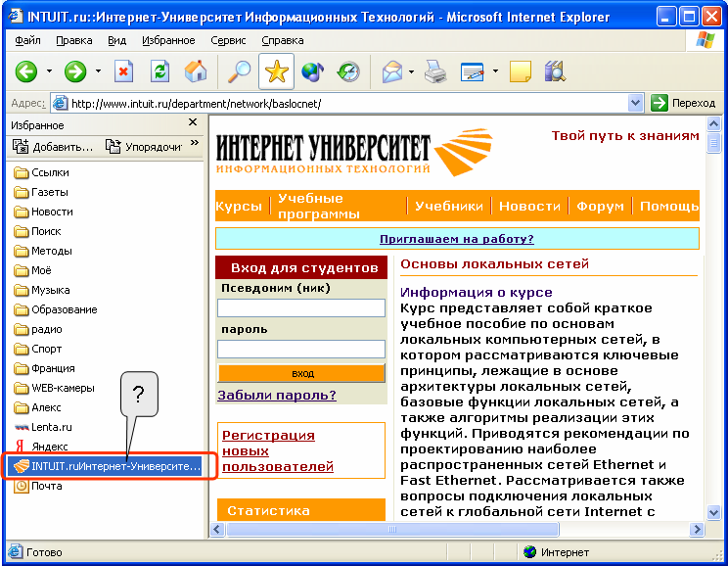Viewport: 728px width, 566px height.
Task: Click Упорядочить to organize favorites
Action: pos(145,147)
